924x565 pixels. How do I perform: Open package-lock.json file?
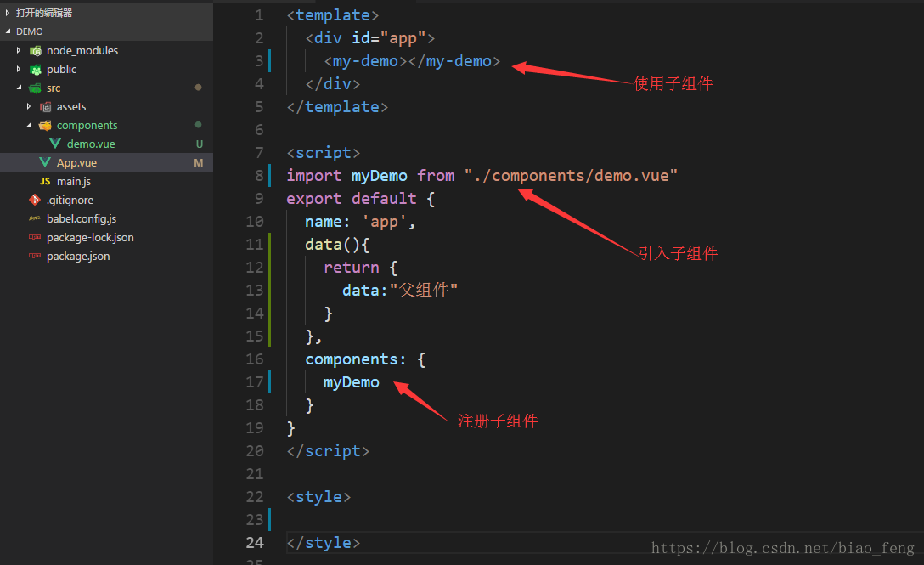point(90,237)
